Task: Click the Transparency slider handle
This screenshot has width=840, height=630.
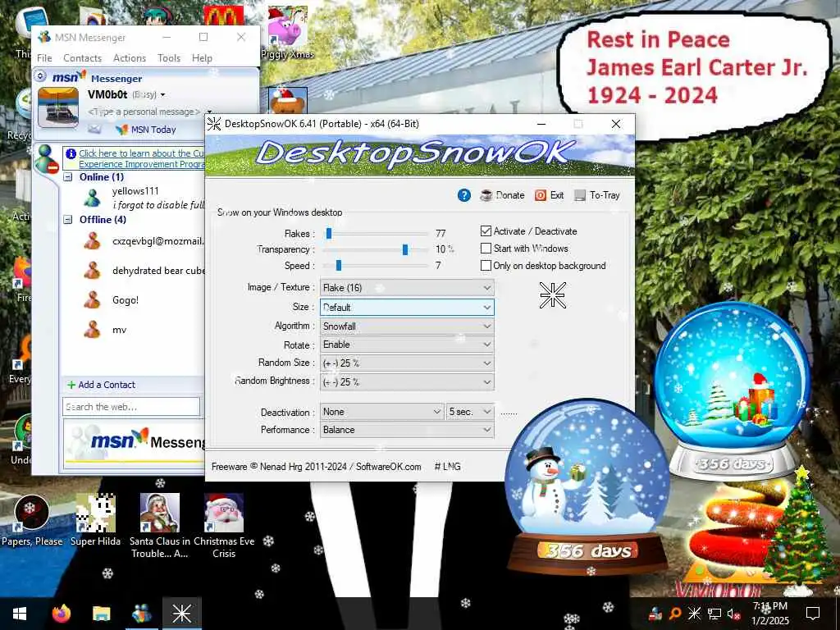Action: pyautogui.click(x=405, y=249)
